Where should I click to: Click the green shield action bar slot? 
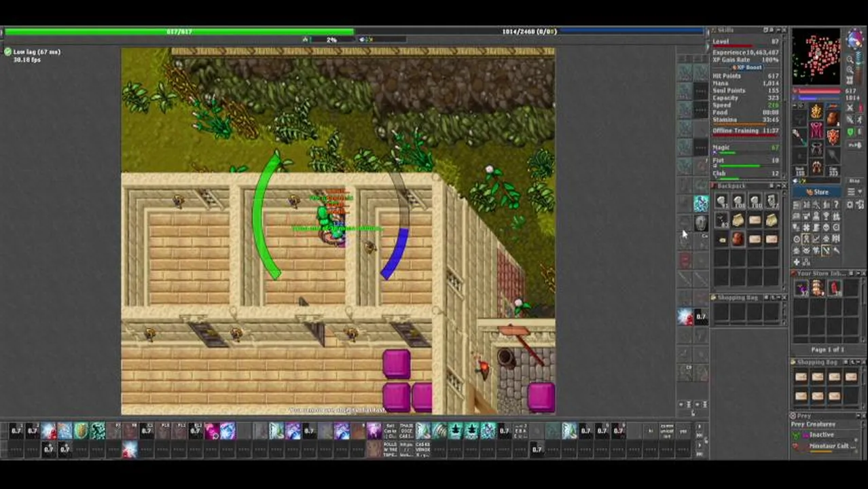[x=81, y=431]
